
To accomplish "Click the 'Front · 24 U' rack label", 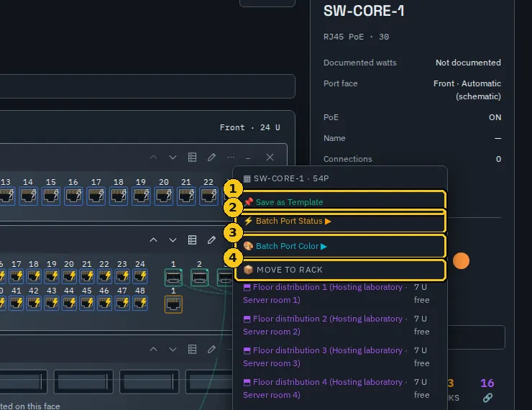I will pyautogui.click(x=250, y=127).
